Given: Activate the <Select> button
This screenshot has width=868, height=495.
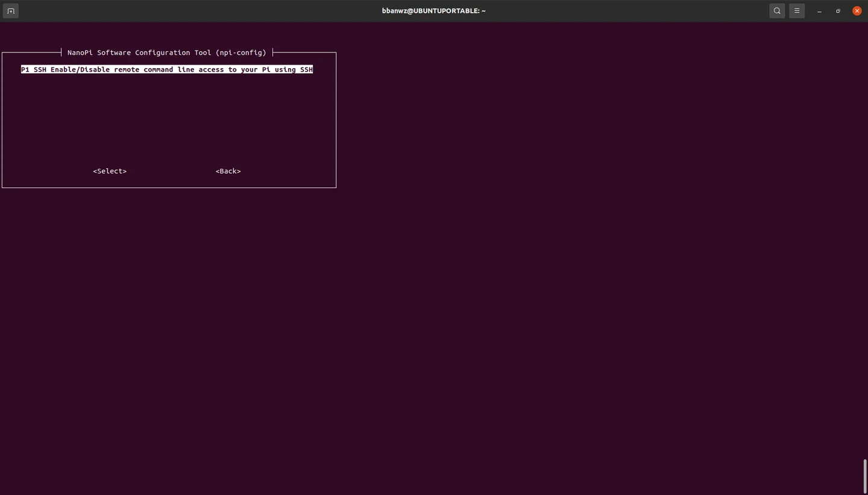Looking at the screenshot, I should coord(110,171).
